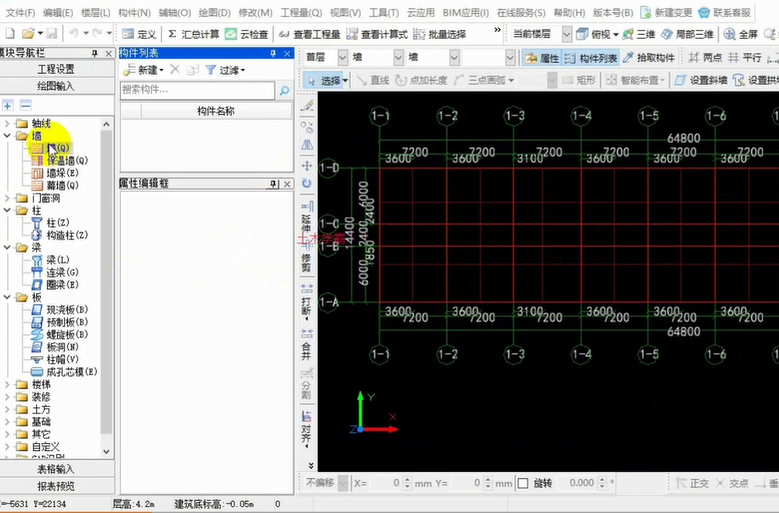Image resolution: width=779 pixels, height=513 pixels.
Task: Click the 工程设置 button
Action: [56, 69]
